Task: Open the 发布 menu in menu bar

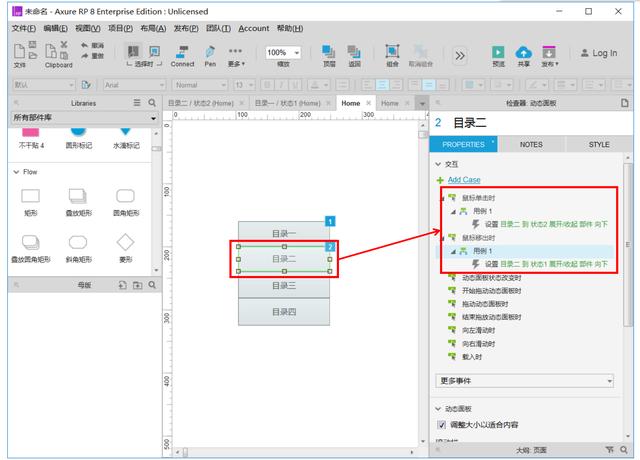Action: click(x=186, y=28)
